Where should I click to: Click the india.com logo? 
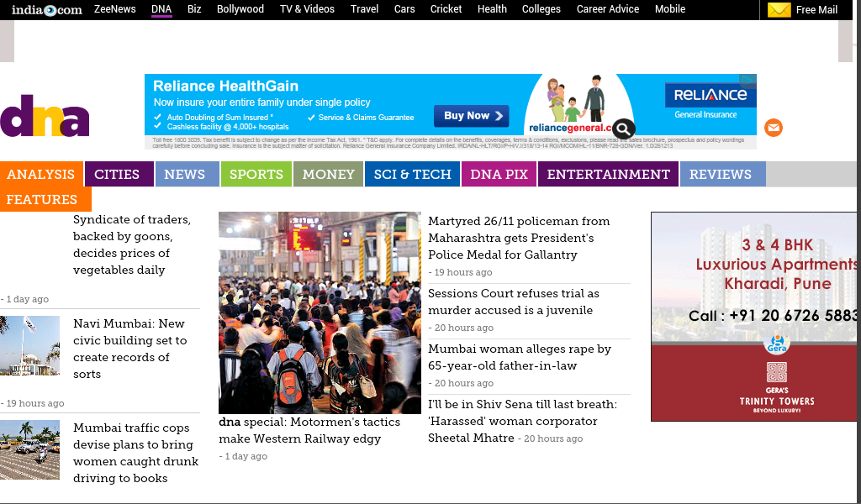pyautogui.click(x=47, y=9)
